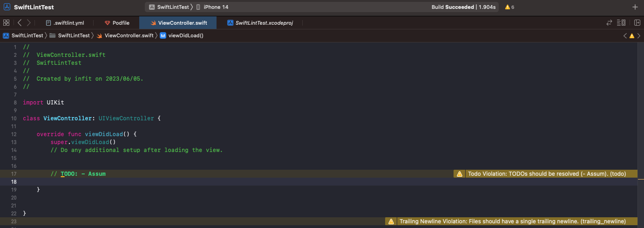Click 'Created by infit on 2023/06/05' comment

coord(83,79)
